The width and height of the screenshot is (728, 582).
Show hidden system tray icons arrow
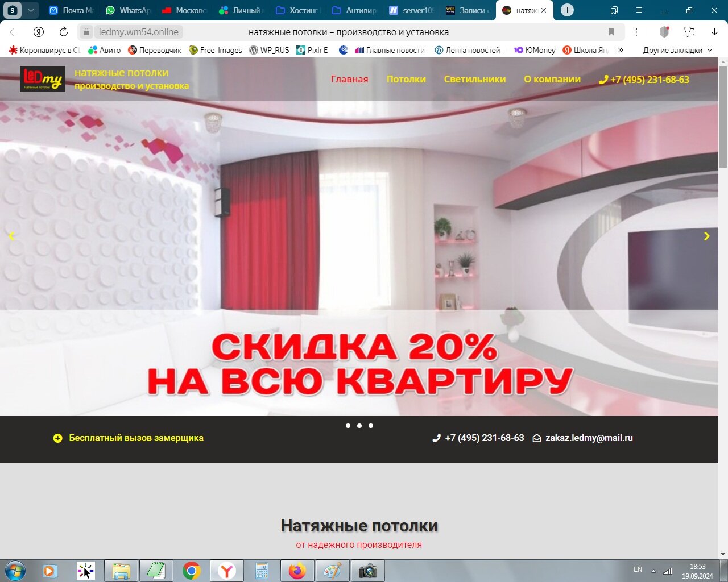653,571
